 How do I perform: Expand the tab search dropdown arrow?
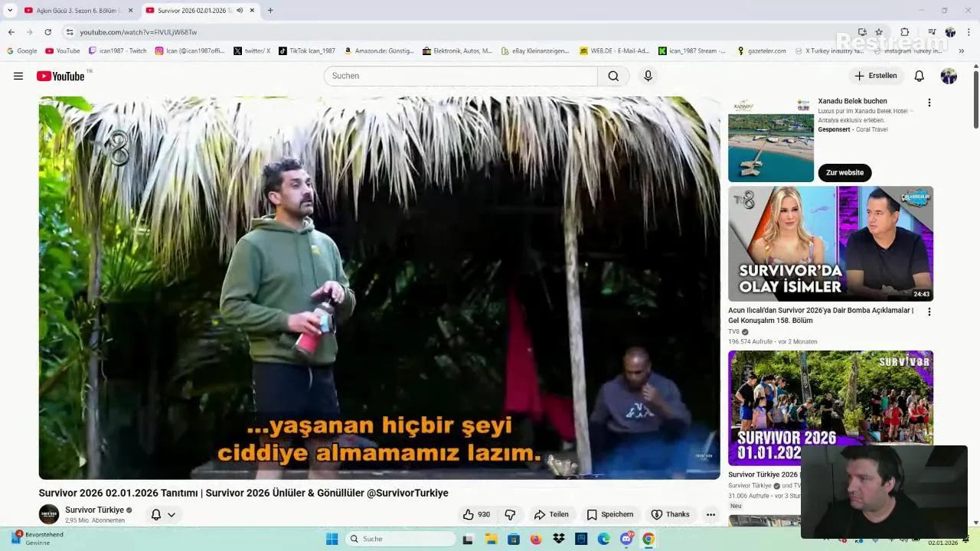tap(10, 10)
